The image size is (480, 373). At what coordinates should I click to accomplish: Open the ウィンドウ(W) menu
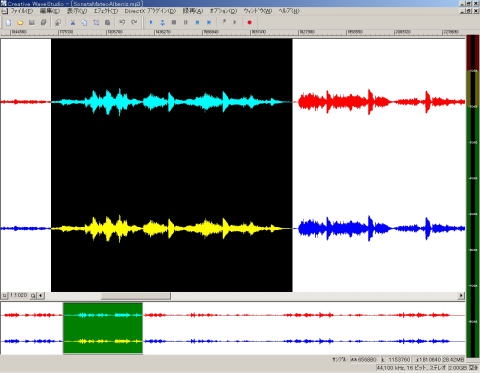pyautogui.click(x=257, y=11)
